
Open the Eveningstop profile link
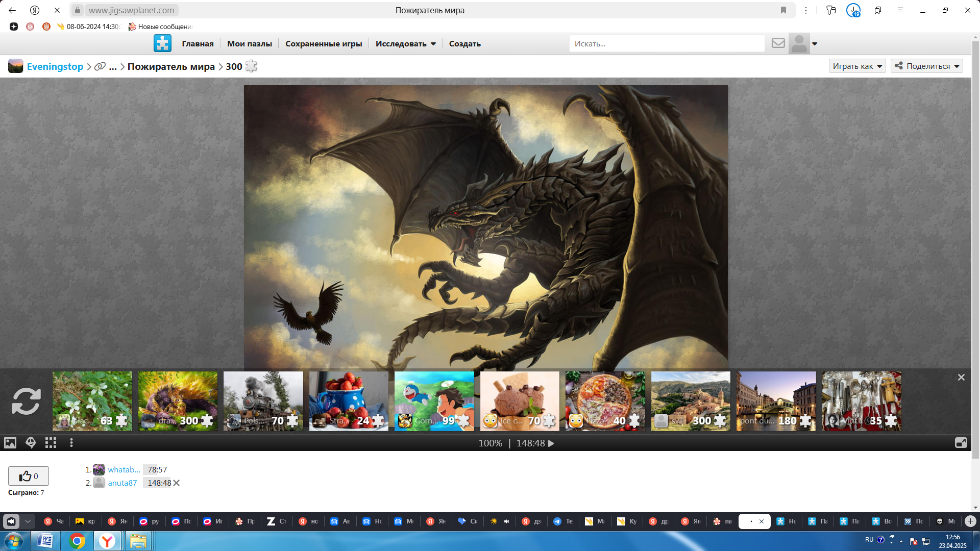55,66
